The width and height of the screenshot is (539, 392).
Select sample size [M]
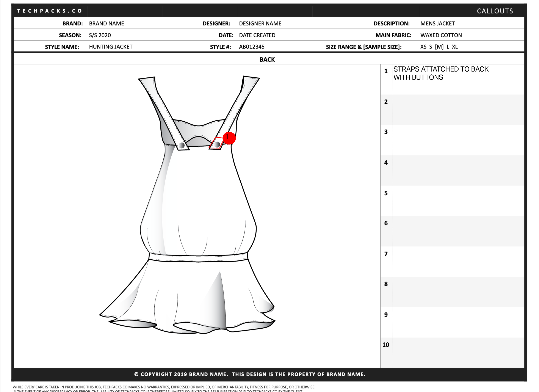click(x=439, y=47)
